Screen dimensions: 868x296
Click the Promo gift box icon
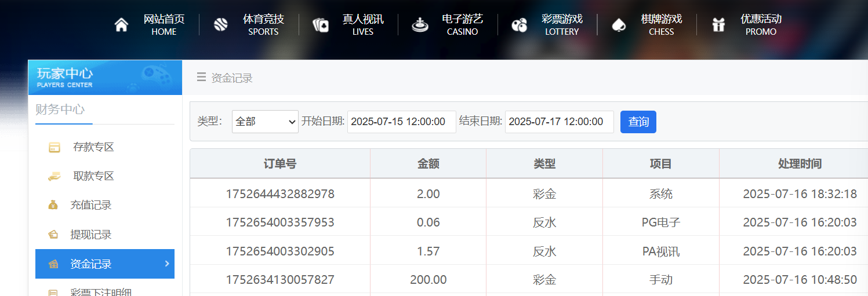(719, 25)
